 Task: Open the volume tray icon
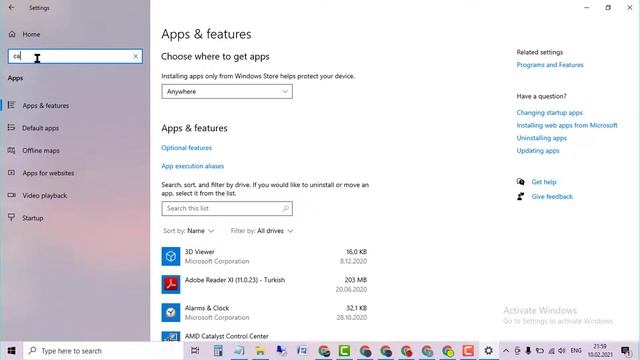pyautogui.click(x=562, y=351)
